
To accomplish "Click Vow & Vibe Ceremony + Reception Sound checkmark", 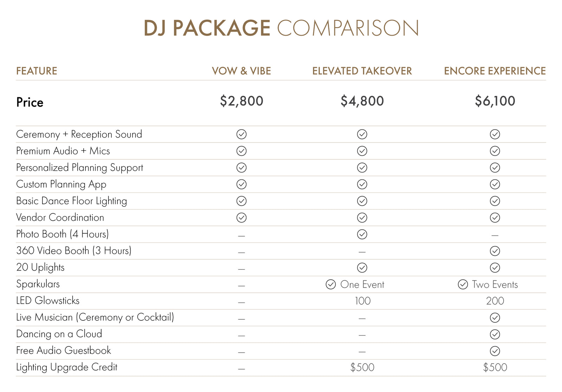I will (x=241, y=134).
